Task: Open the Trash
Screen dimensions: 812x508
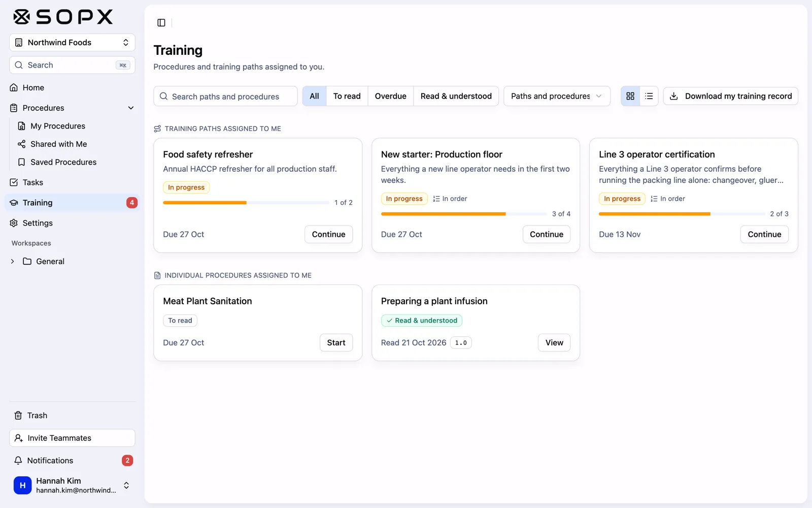Action: (x=72, y=416)
